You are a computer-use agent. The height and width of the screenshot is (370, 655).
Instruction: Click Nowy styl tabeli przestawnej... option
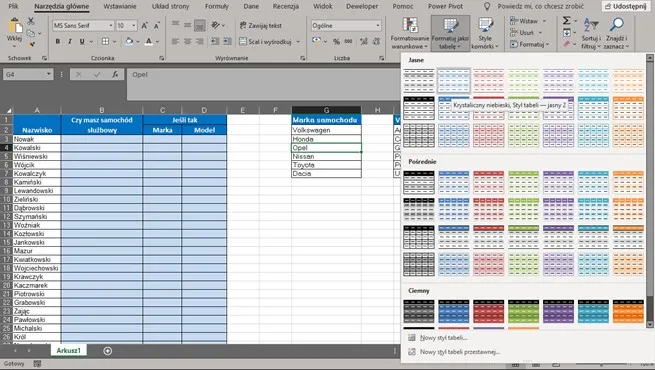[460, 352]
